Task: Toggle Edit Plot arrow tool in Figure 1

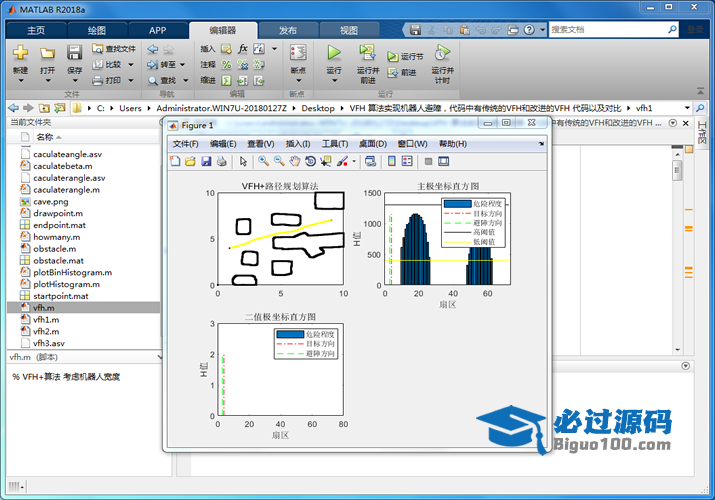Action: coord(243,161)
